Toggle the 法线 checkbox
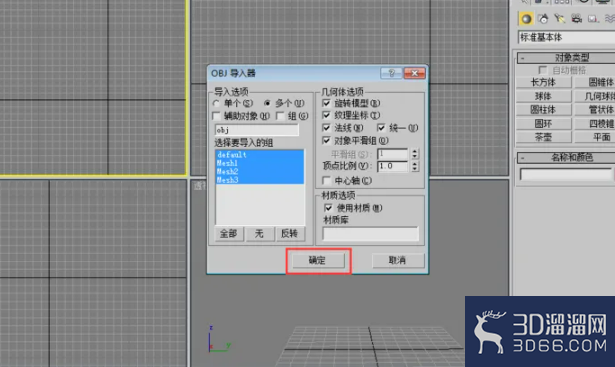Viewport: 615px width, 367px height. click(326, 128)
